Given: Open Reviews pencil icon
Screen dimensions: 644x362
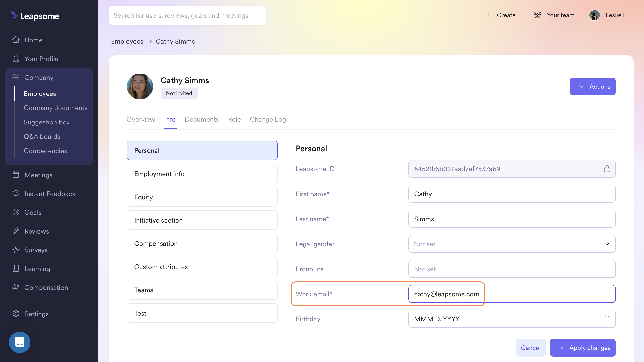Looking at the screenshot, I should coord(16,231).
